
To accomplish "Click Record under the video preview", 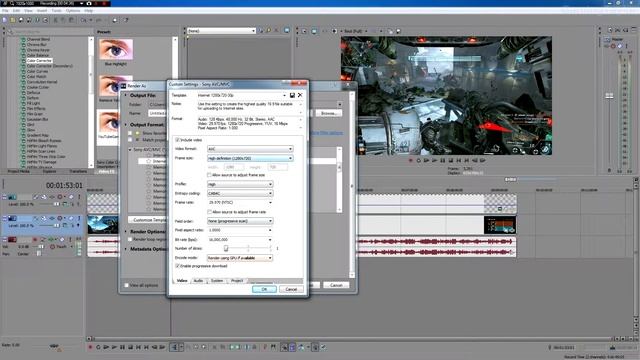I will [411, 160].
